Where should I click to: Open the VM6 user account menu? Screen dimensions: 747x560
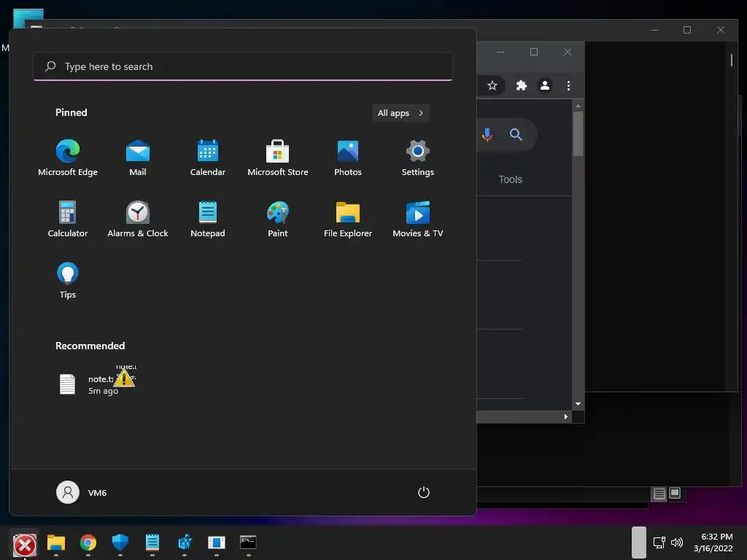pos(82,492)
